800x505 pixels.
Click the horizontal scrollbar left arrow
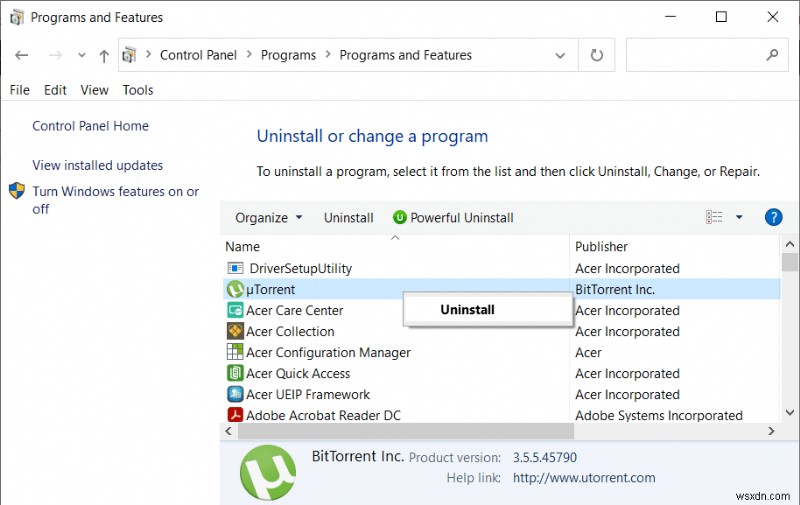[229, 431]
